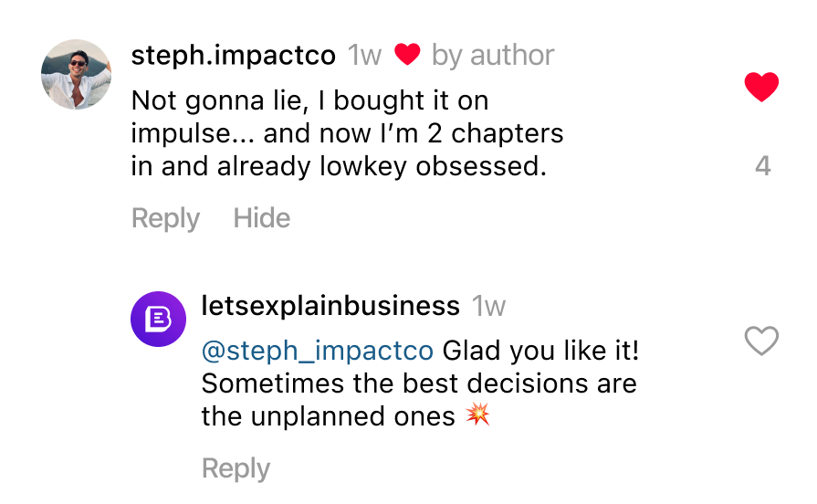Click the "in and already lowkey obsessed." line
This screenshot has height=504, width=817.
(x=339, y=167)
